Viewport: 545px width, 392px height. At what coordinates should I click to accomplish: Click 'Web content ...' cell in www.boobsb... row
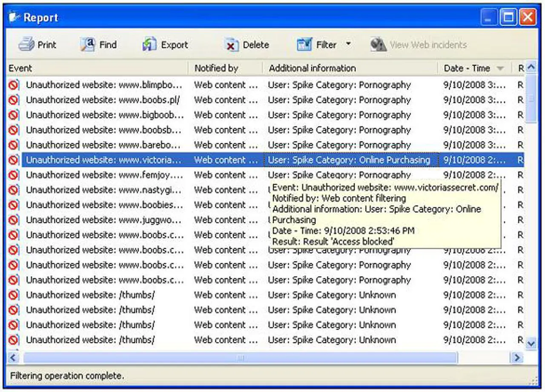click(x=226, y=130)
